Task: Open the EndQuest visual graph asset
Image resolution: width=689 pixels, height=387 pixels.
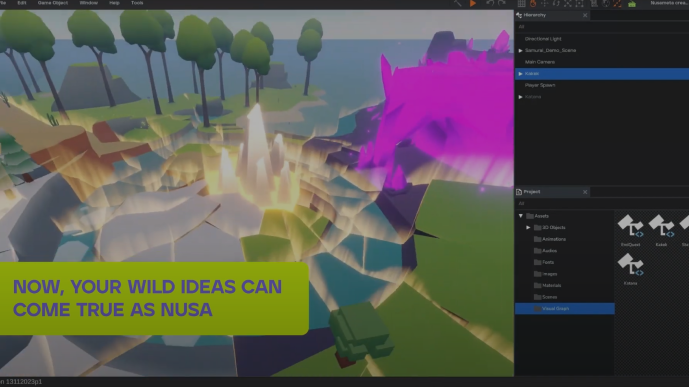Action: point(631,230)
